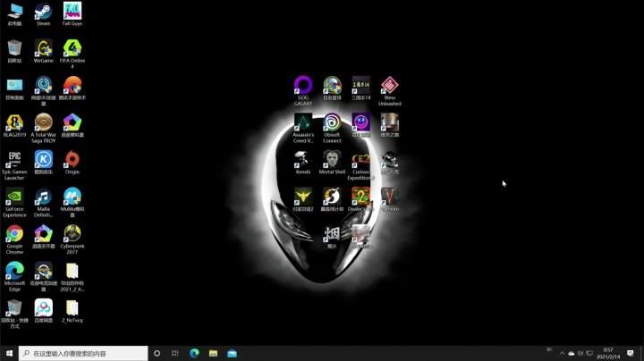This screenshot has width=644, height=361.
Task: Select the 8LAG2019 desktop icon
Action: pos(14,125)
